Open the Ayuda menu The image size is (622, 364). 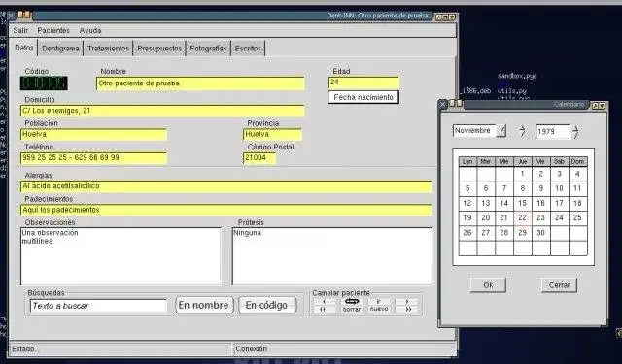click(x=90, y=30)
